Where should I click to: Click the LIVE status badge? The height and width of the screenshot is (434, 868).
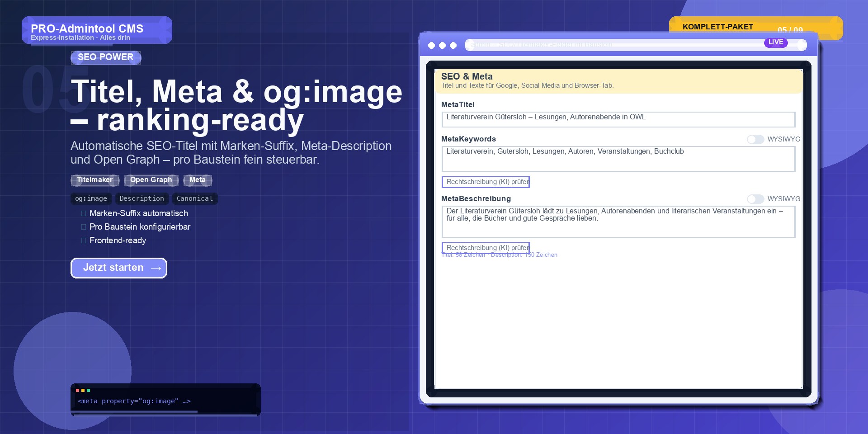pos(776,42)
